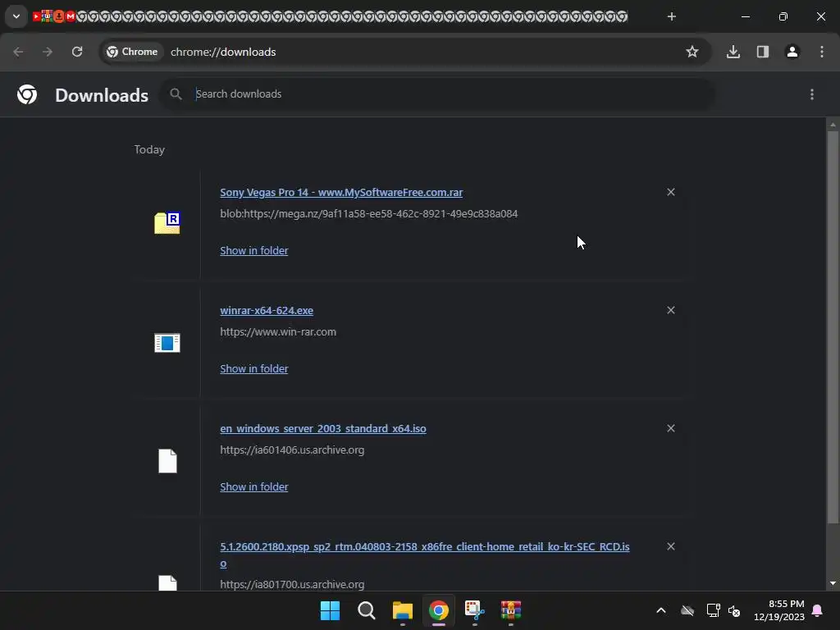Viewport: 840px width, 630px height.
Task: Remove Sony Vegas Pro download from list
Action: (x=671, y=192)
